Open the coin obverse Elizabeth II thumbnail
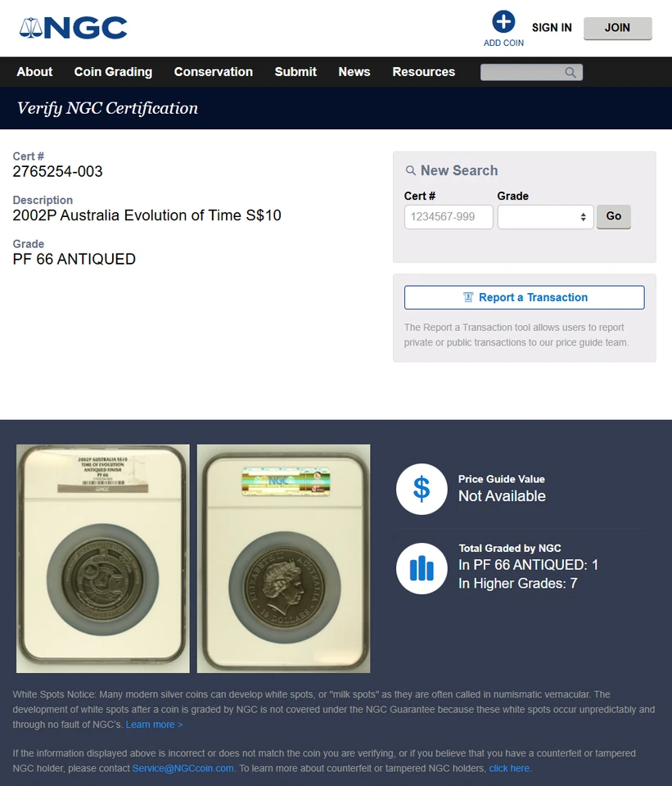This screenshot has height=786, width=672. (x=284, y=558)
